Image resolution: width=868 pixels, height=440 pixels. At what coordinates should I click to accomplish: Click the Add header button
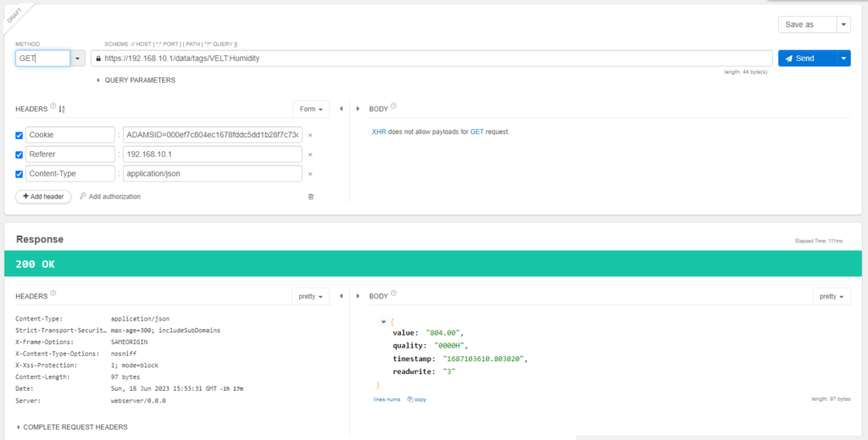tap(43, 197)
